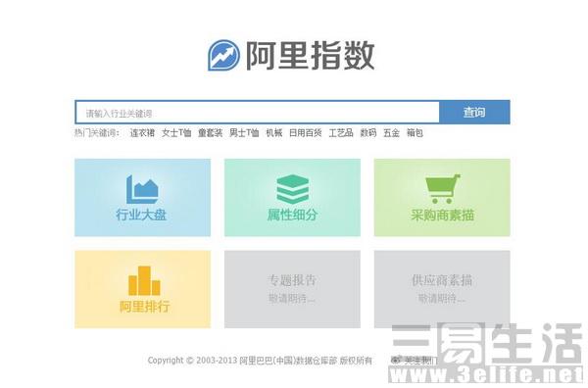The width and height of the screenshot is (588, 388).
Task: Select hot keyword 五金
Action: (x=391, y=132)
